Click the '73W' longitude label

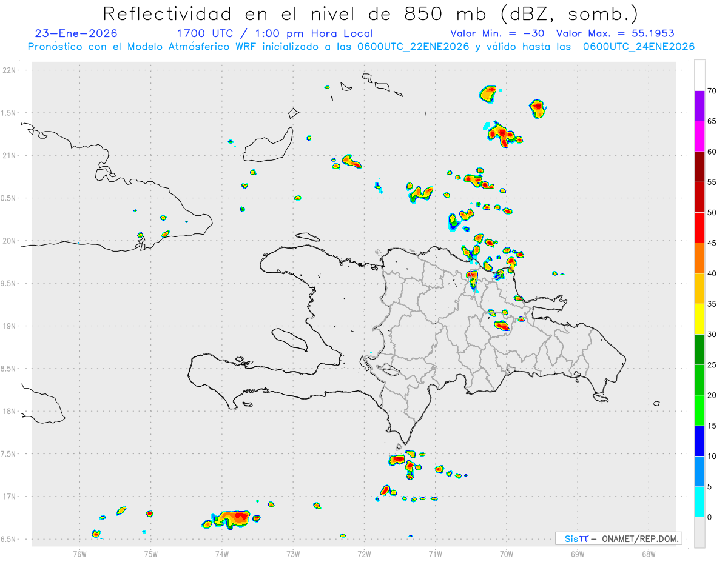293,554
